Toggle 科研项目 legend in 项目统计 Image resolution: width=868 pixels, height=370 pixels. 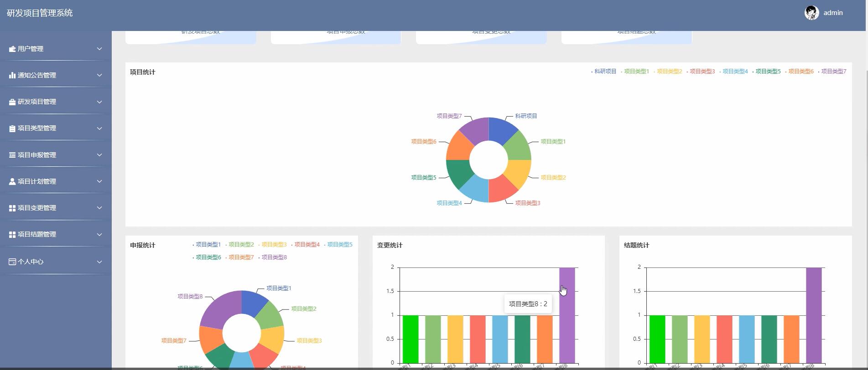click(603, 72)
